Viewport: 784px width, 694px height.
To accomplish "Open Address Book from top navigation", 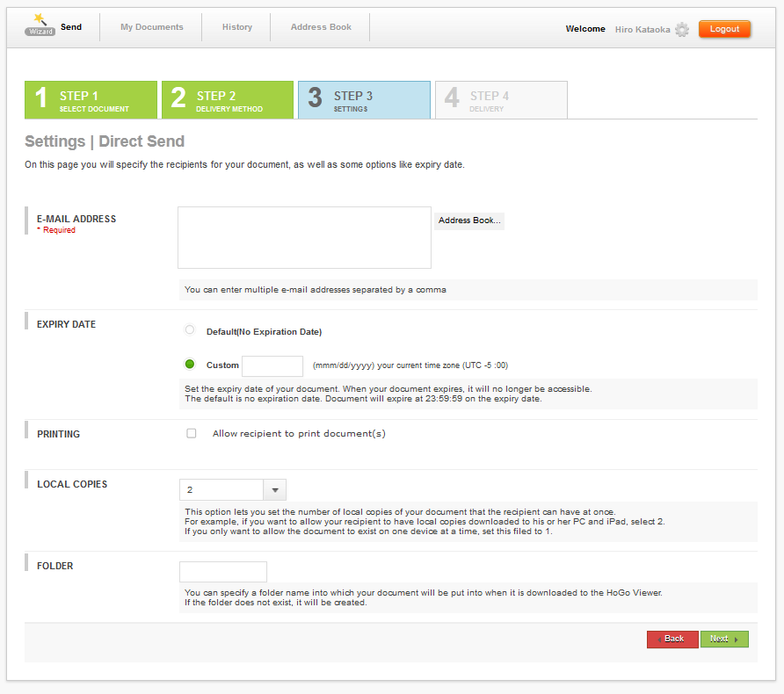I will (321, 27).
